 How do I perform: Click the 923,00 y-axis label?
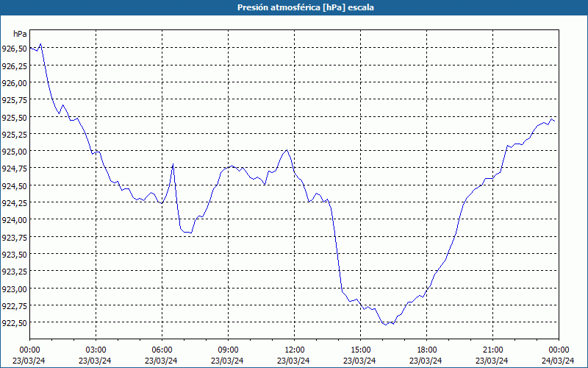pos(14,289)
